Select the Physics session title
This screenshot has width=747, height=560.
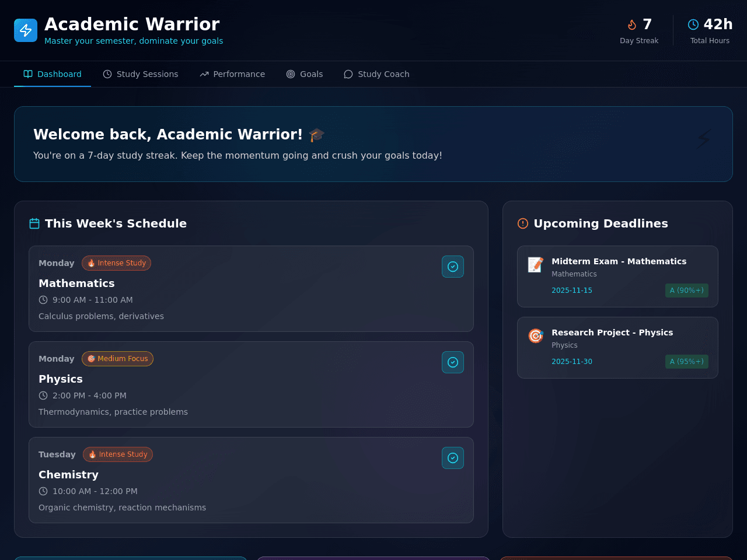tap(61, 379)
